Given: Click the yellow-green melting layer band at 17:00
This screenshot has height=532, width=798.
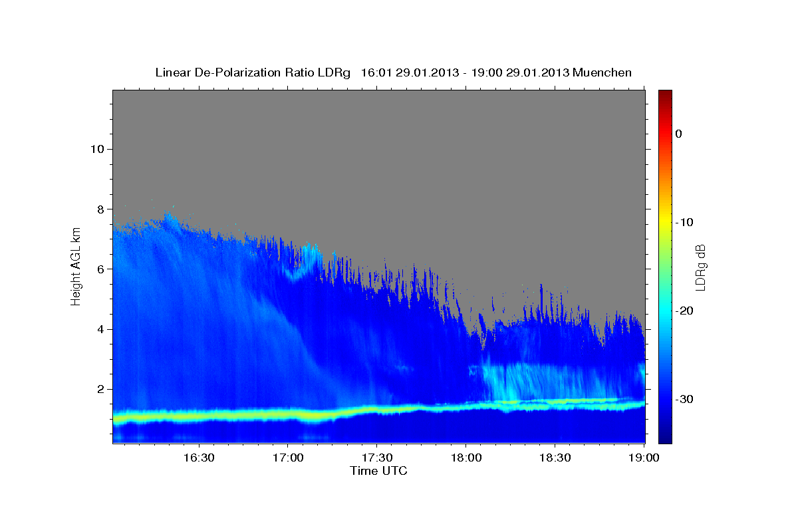Looking at the screenshot, I should pyautogui.click(x=288, y=415).
